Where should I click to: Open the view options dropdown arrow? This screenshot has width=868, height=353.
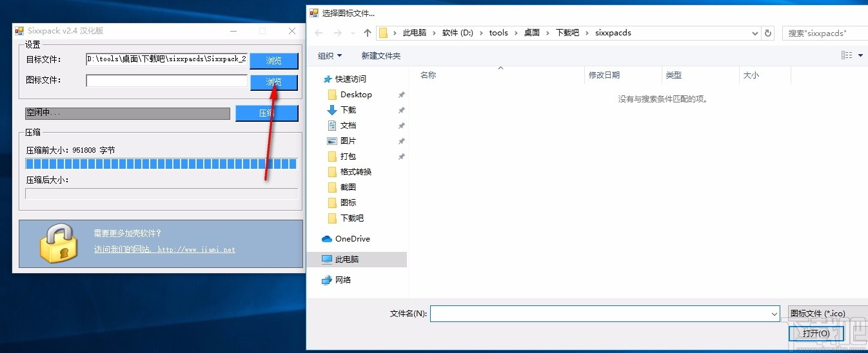point(861,56)
